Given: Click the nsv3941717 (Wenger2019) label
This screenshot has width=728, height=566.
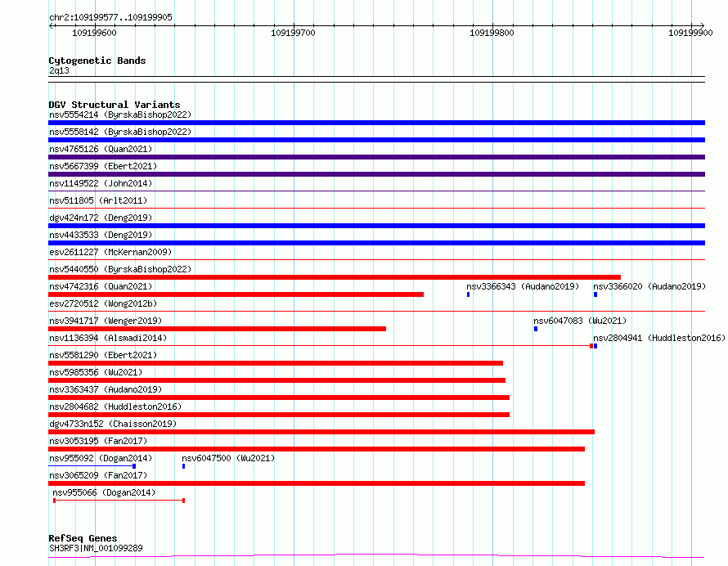Looking at the screenshot, I should (x=106, y=321).
